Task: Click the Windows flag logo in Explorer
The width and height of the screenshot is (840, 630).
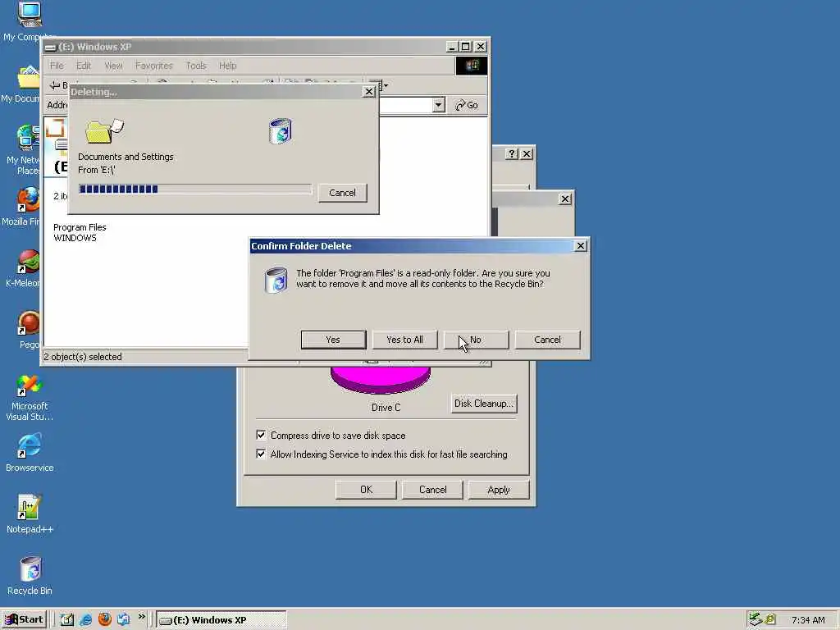Action: (x=472, y=66)
